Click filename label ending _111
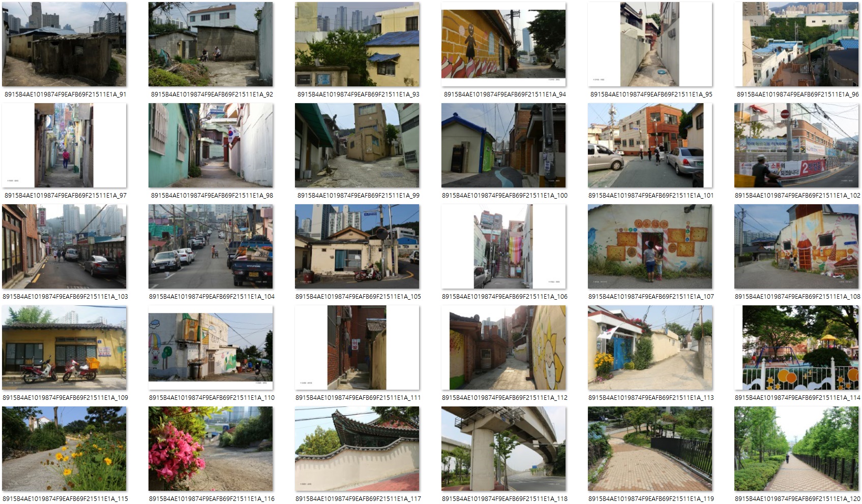The image size is (862, 504). (358, 398)
